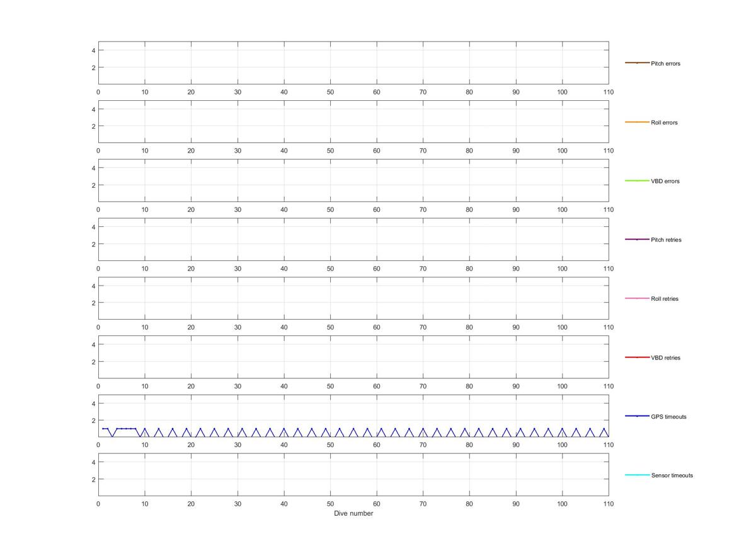Select the orange Roll errors legend line
The width and height of the screenshot is (756, 558).
coord(637,122)
